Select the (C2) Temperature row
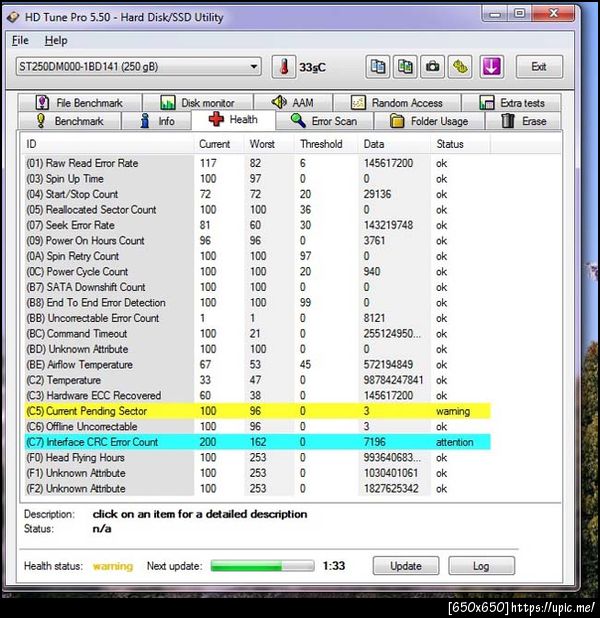The width and height of the screenshot is (600, 618). click(257, 380)
